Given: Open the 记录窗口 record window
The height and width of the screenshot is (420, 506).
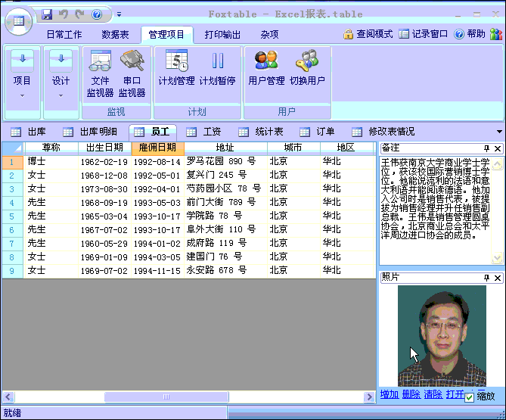Looking at the screenshot, I should [423, 34].
